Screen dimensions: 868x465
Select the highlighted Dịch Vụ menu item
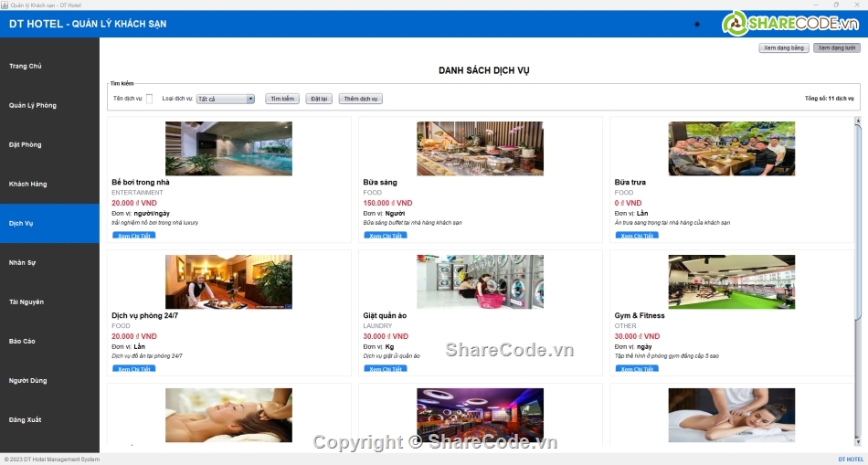click(x=49, y=223)
